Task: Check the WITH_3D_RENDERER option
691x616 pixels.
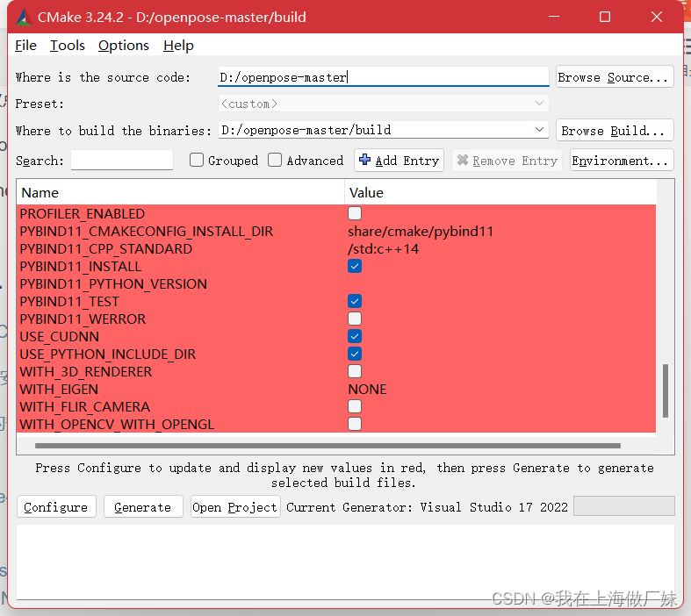Action: tap(355, 371)
